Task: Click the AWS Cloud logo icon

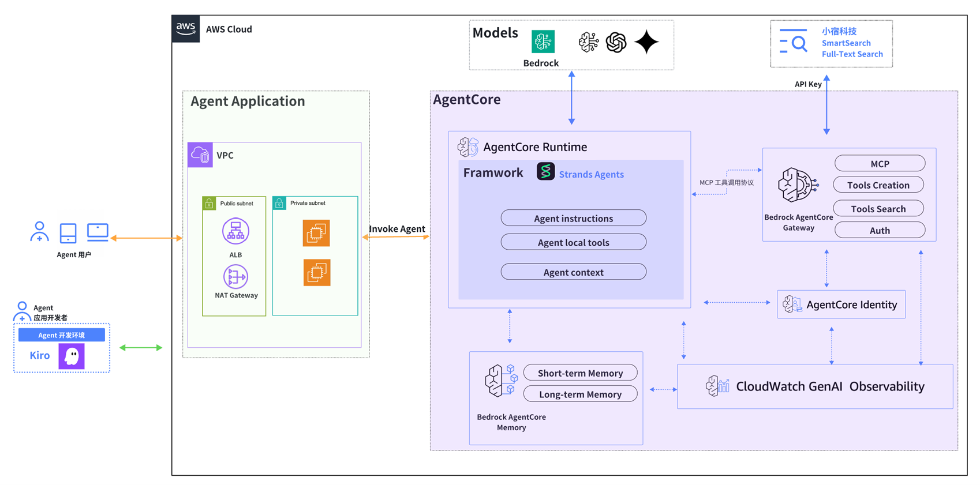Action: [186, 29]
